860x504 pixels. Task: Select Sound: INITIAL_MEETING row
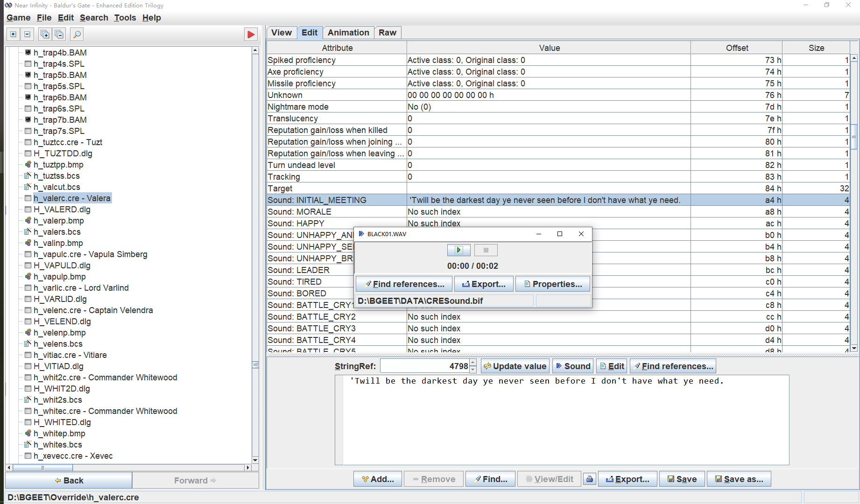coord(558,200)
